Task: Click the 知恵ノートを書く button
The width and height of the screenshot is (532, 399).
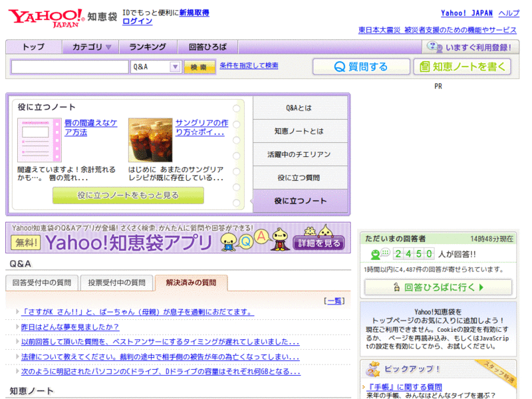Action: pos(462,67)
